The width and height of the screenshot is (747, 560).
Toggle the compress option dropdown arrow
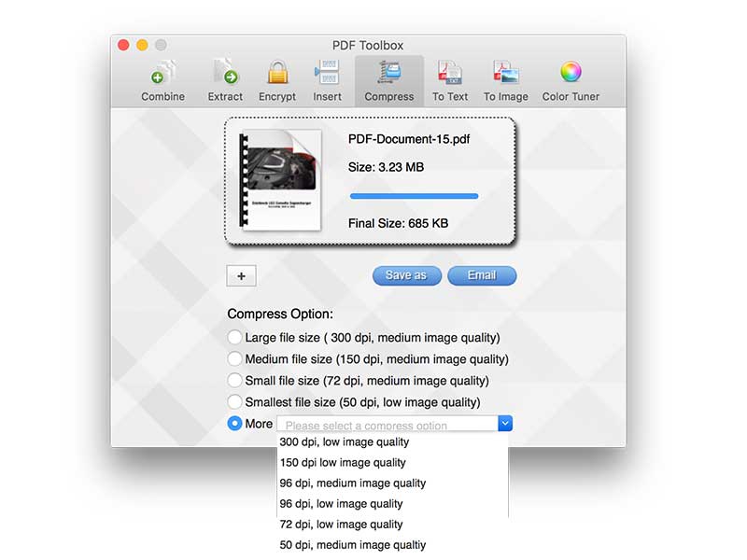click(505, 424)
